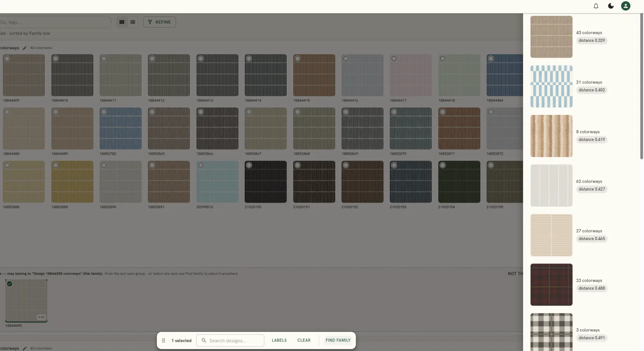Open the mustard yellow design 18852889
This screenshot has width=644, height=351.
[72, 182]
